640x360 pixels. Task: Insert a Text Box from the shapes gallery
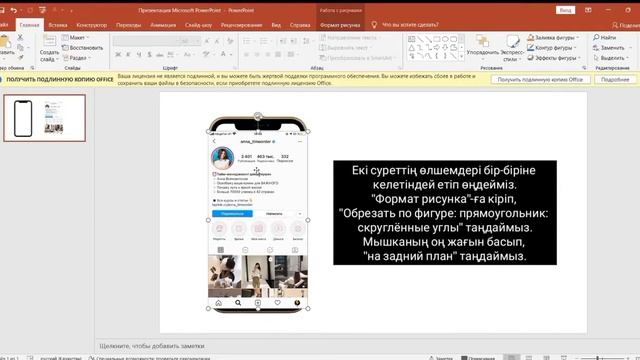pos(411,39)
